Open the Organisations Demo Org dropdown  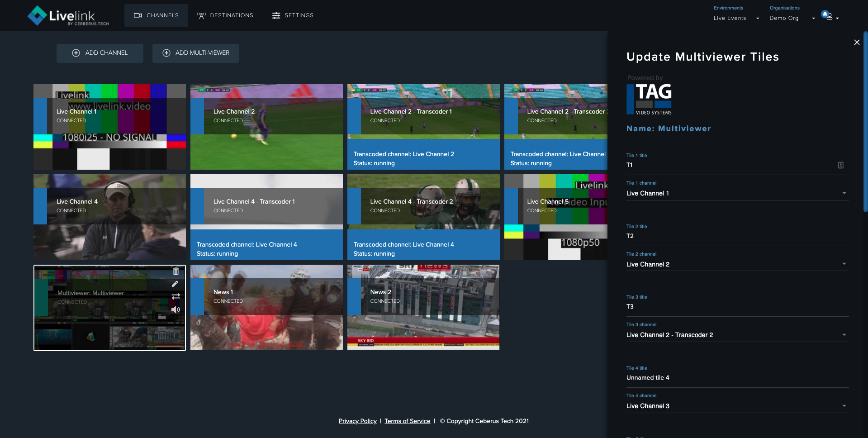pyautogui.click(x=792, y=18)
